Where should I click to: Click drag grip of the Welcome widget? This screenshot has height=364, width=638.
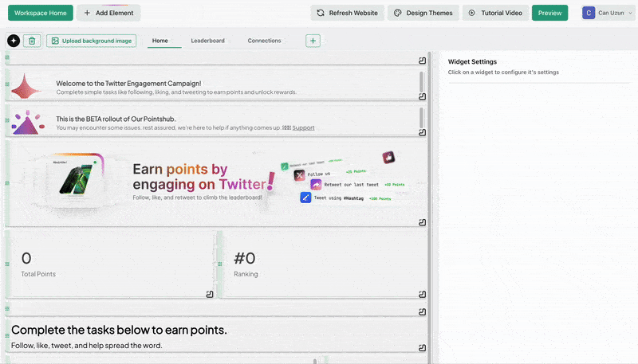[x=7, y=84]
